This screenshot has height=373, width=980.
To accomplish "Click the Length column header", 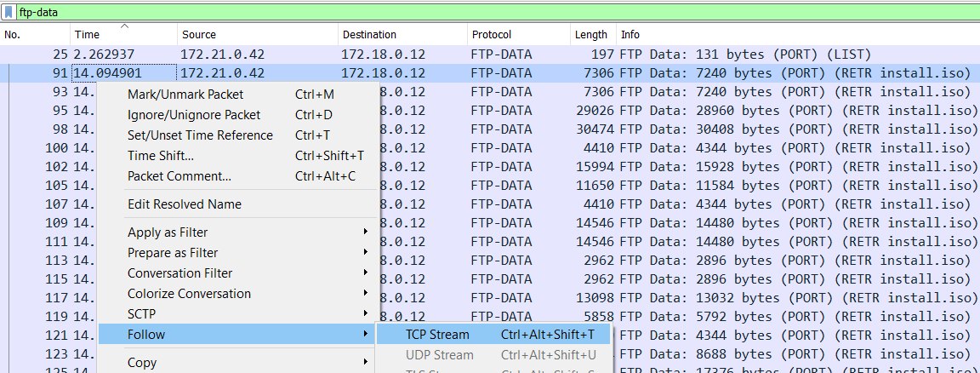I will (594, 35).
